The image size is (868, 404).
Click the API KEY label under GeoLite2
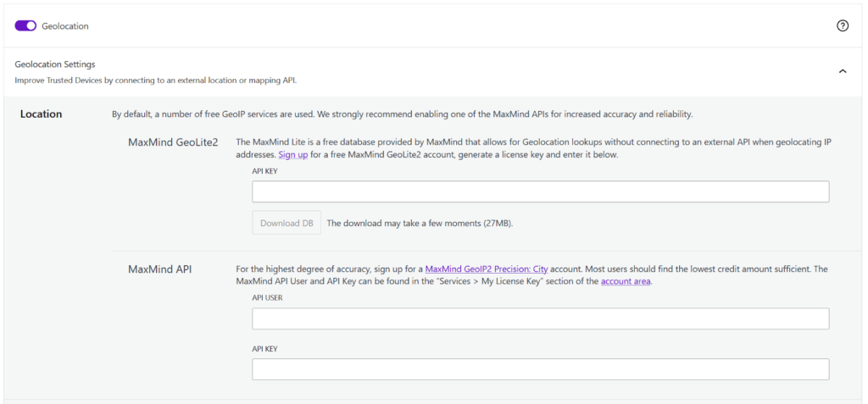click(x=264, y=171)
